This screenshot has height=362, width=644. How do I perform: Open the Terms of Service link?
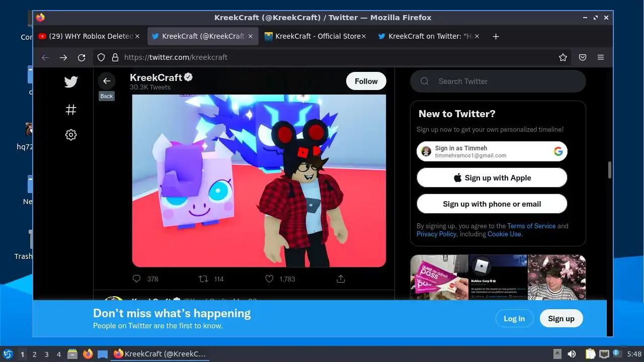(531, 226)
